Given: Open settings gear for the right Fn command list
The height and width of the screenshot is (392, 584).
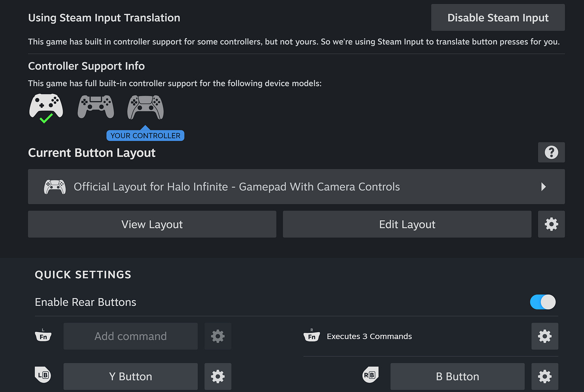Looking at the screenshot, I should pos(544,336).
